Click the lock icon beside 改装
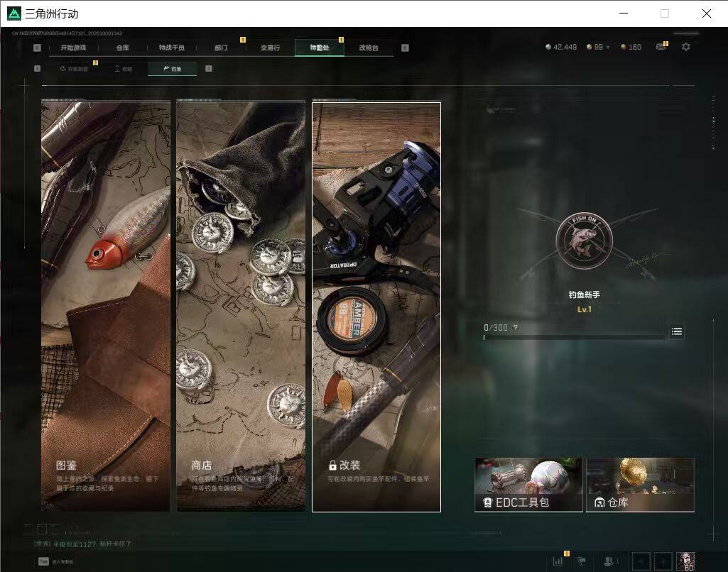 (332, 466)
